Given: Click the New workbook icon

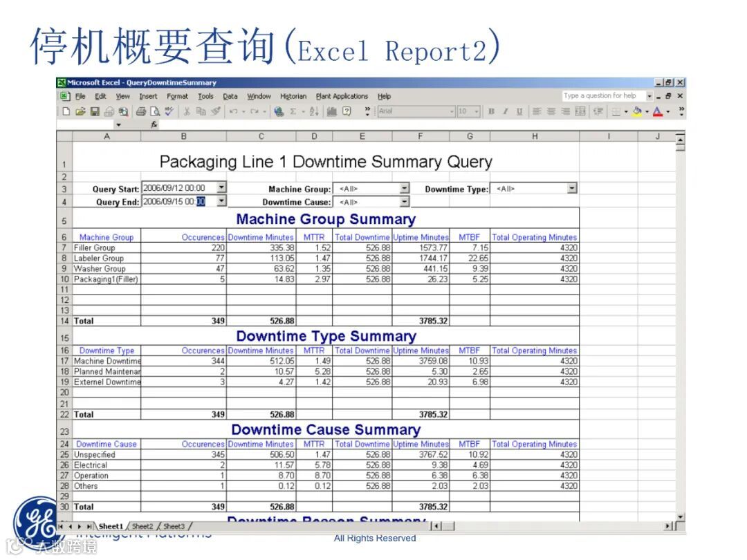Looking at the screenshot, I should [x=66, y=111].
